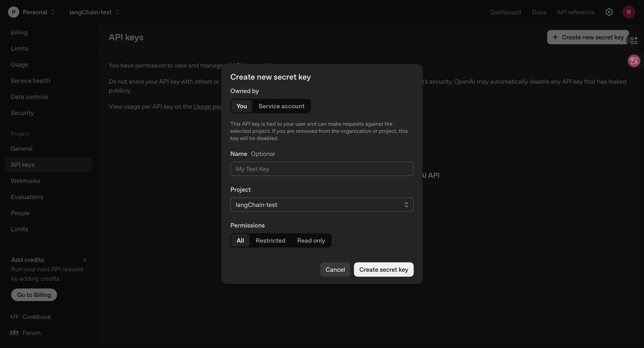
Task: Open the langChain-test project dropdown in dialog
Action: point(322,205)
